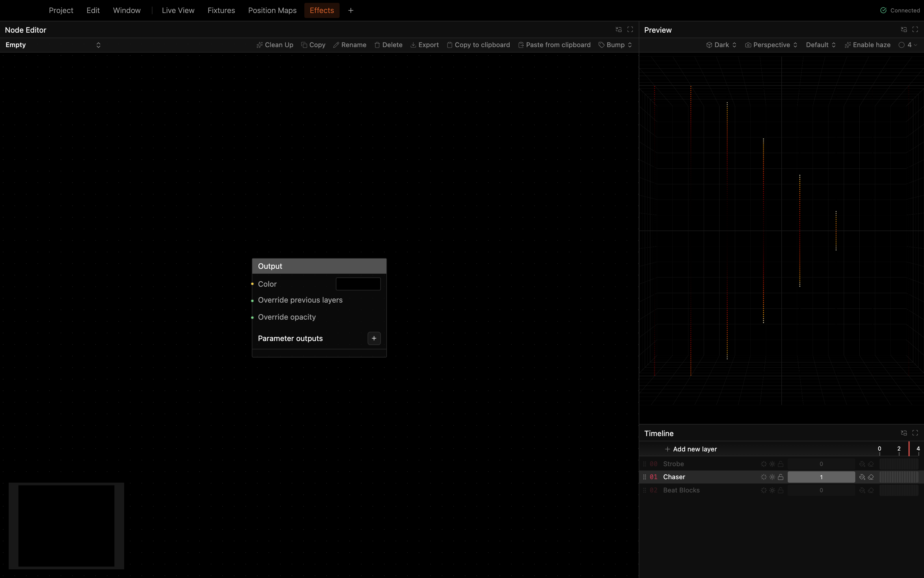Click the paint bucket icon on Strobe layer
The width and height of the screenshot is (924, 578).
[862, 464]
